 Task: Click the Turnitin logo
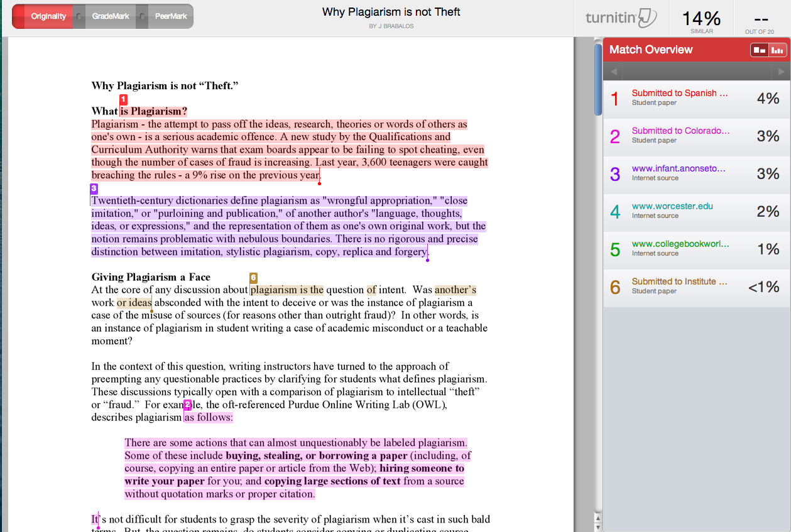pos(621,18)
